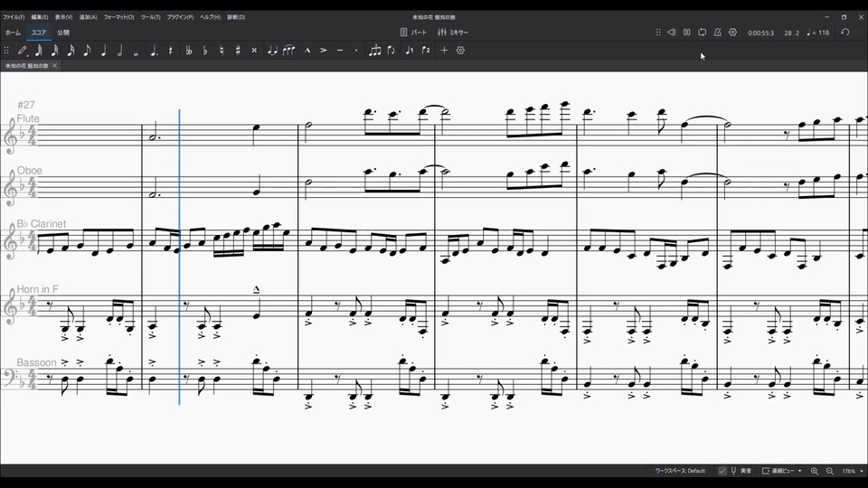This screenshot has height=488, width=868.
Task: Open the 診断(D) menu
Action: [x=236, y=17]
